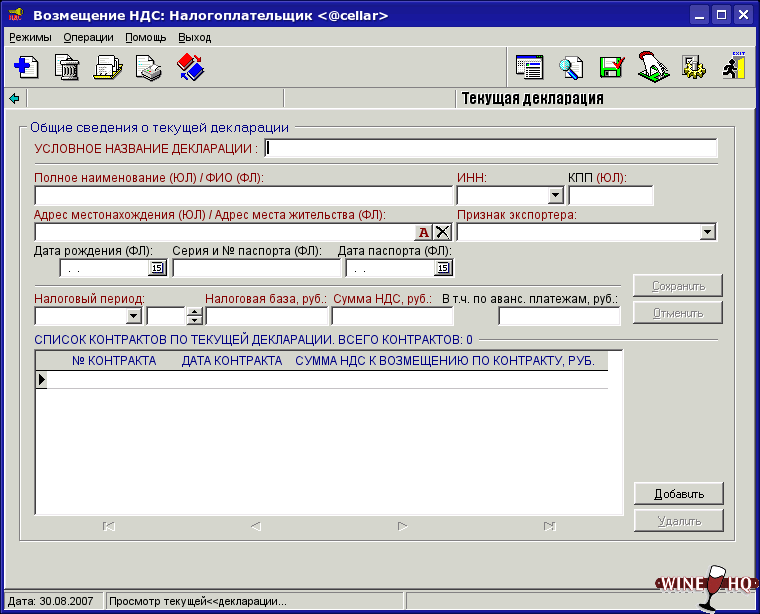The height and width of the screenshot is (614, 760).
Task: Clear address with the X button
Action: 442,232
